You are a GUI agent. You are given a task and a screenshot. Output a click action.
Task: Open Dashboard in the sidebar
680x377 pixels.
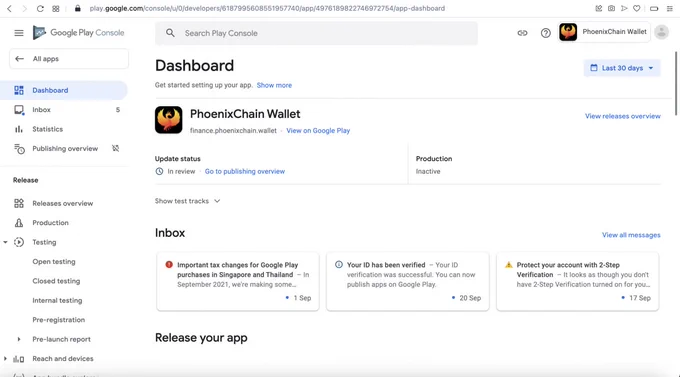64,90
